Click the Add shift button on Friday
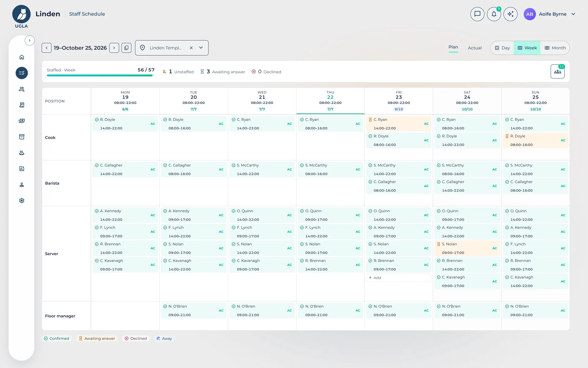 point(398,278)
